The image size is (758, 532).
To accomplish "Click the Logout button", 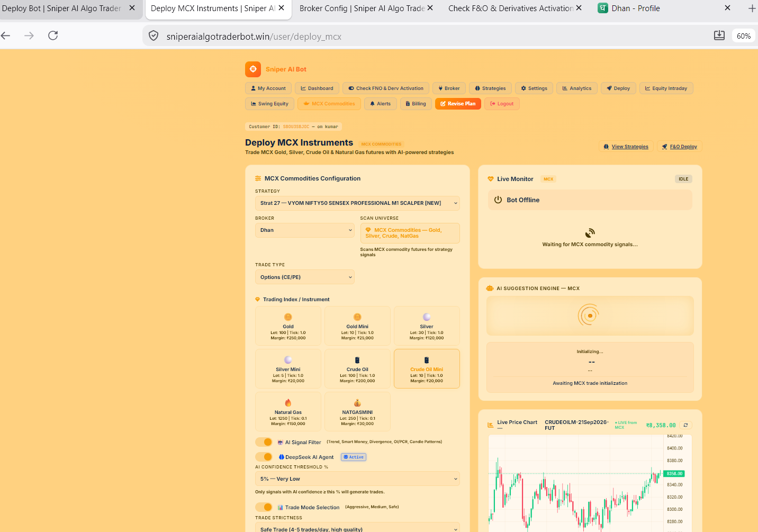I will tap(502, 104).
